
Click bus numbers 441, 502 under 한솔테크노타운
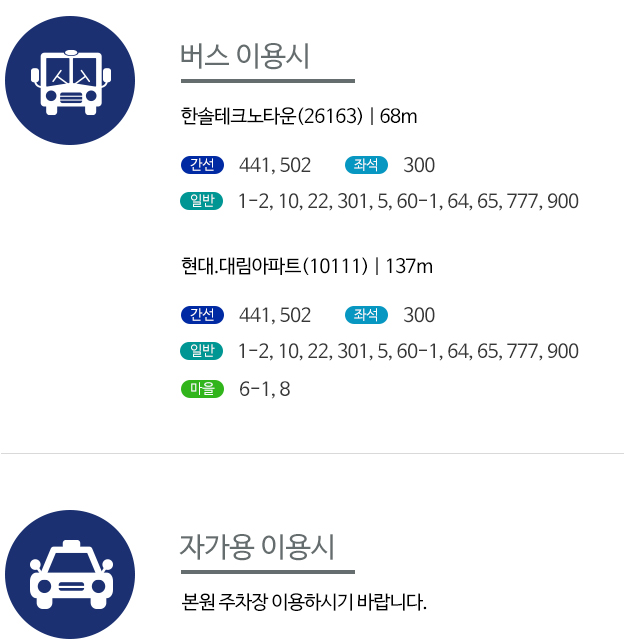coord(275,165)
